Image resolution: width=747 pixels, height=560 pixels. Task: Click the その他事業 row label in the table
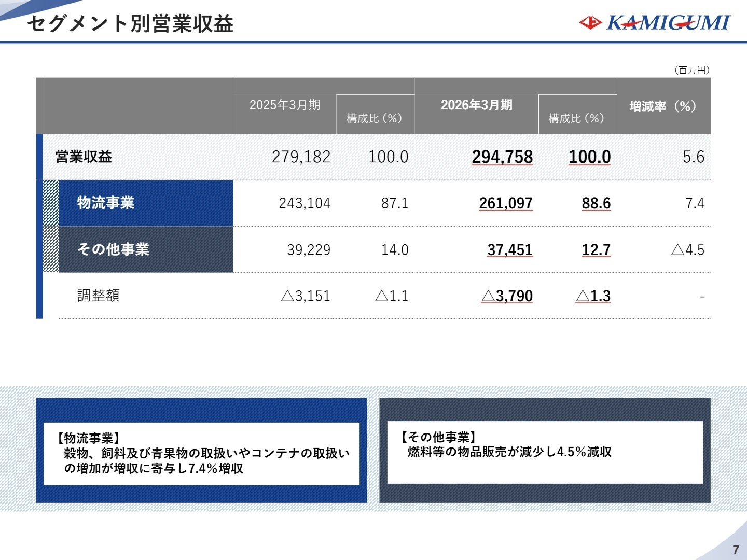(x=113, y=249)
